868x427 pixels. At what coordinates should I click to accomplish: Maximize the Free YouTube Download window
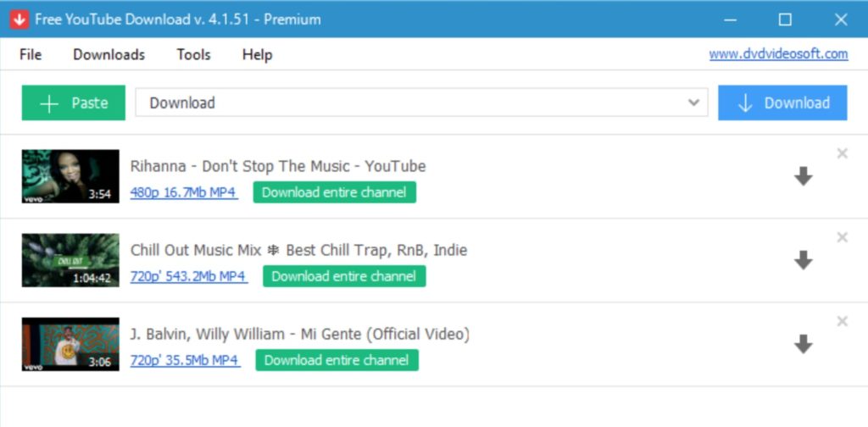click(785, 20)
